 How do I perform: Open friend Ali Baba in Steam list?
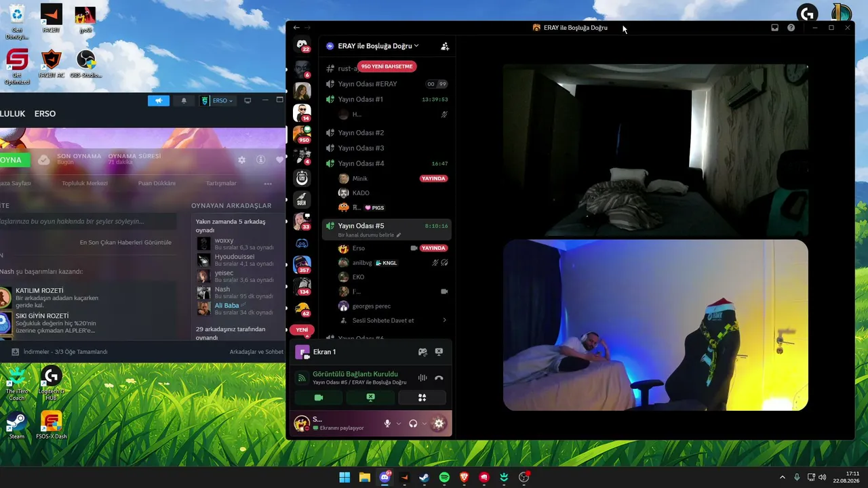[227, 306]
